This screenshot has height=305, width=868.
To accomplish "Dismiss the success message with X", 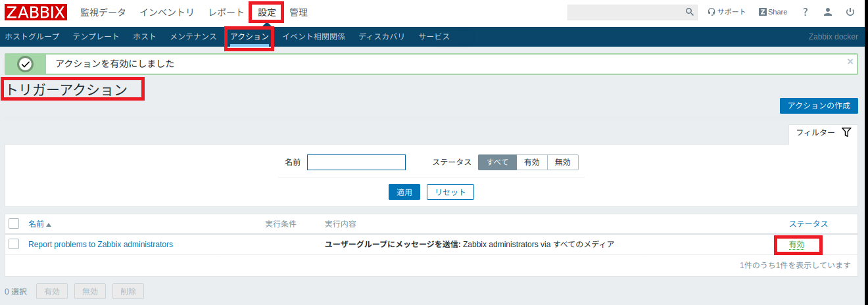I will pos(850,61).
